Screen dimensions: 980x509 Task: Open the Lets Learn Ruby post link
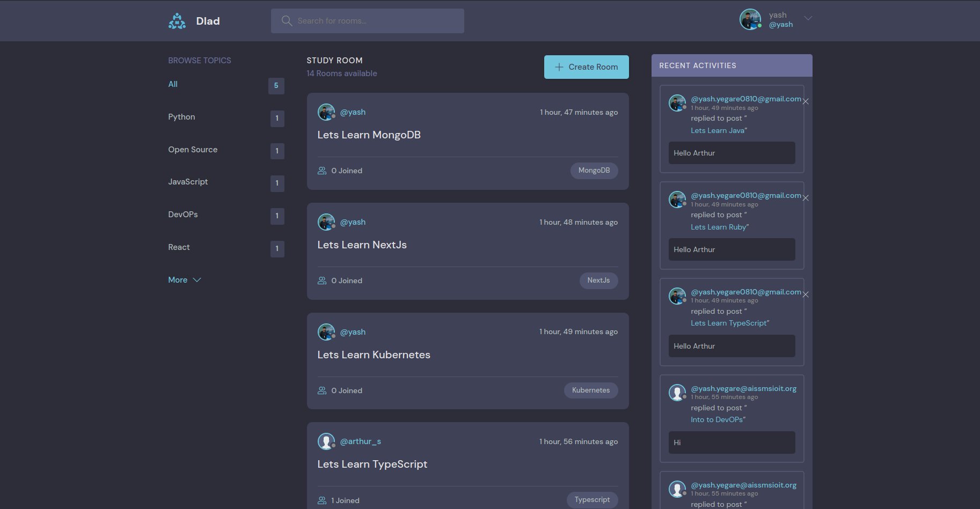718,227
